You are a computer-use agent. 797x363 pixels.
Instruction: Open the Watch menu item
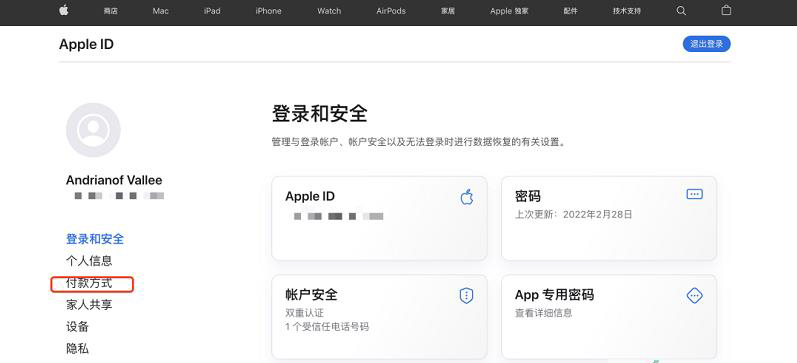pyautogui.click(x=329, y=11)
